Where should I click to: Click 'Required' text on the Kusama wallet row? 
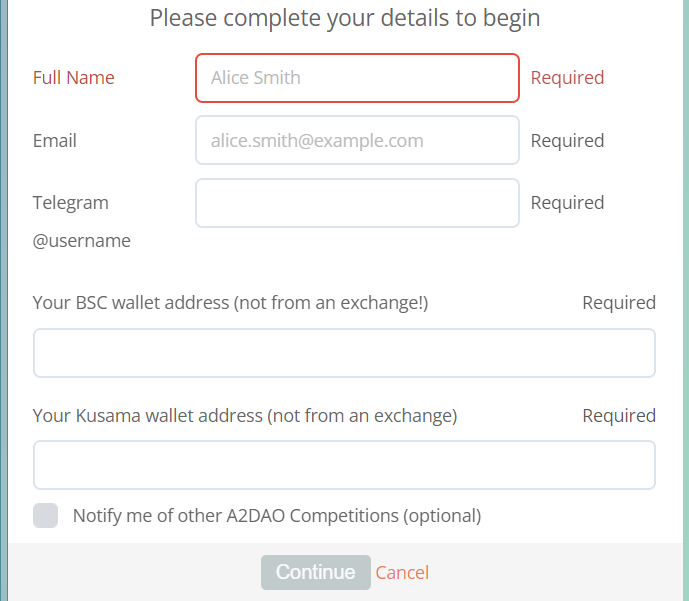tap(619, 416)
